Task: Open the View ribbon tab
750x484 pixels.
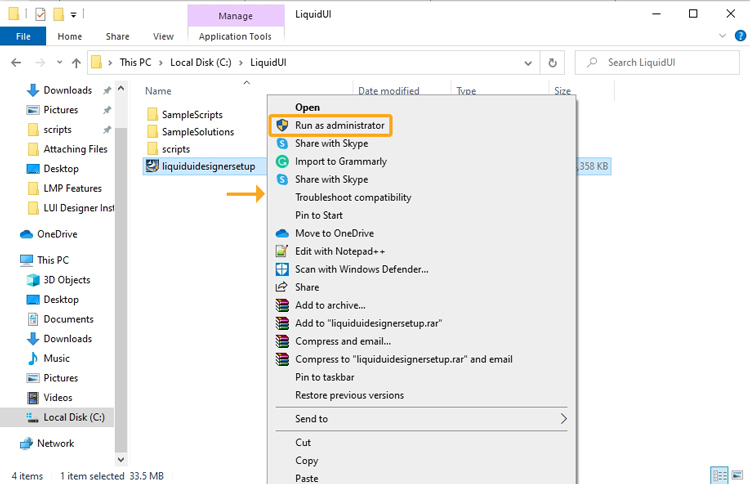Action: [x=163, y=37]
